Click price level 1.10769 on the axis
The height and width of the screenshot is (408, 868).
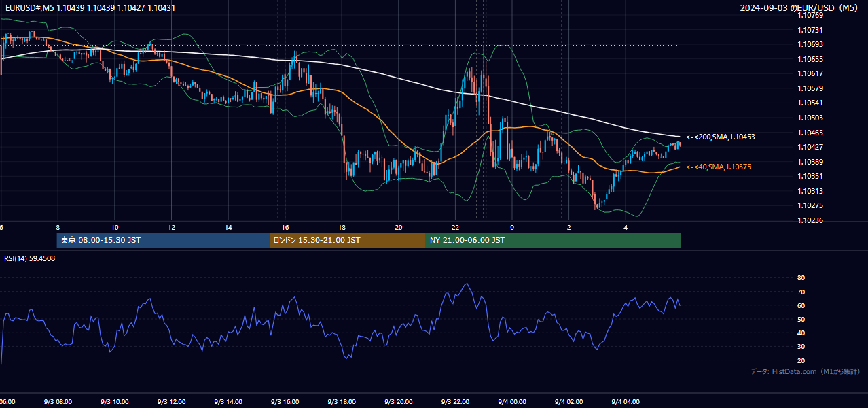[x=810, y=15]
